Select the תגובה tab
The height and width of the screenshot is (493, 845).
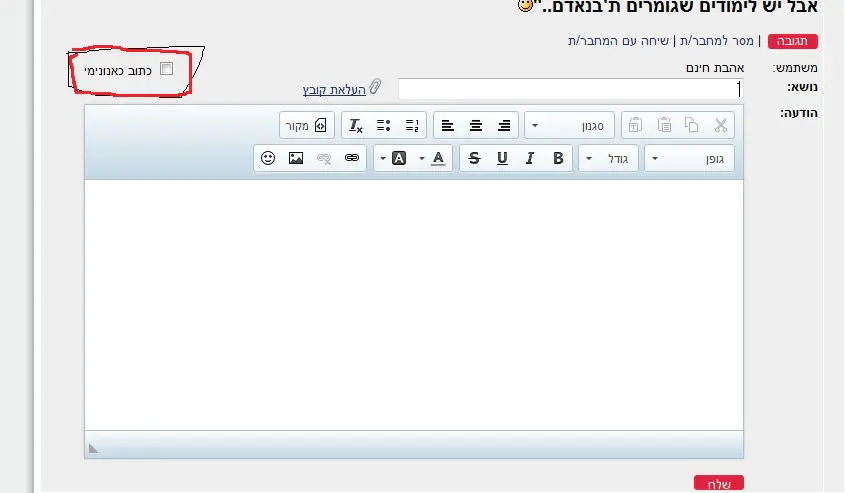(x=792, y=41)
